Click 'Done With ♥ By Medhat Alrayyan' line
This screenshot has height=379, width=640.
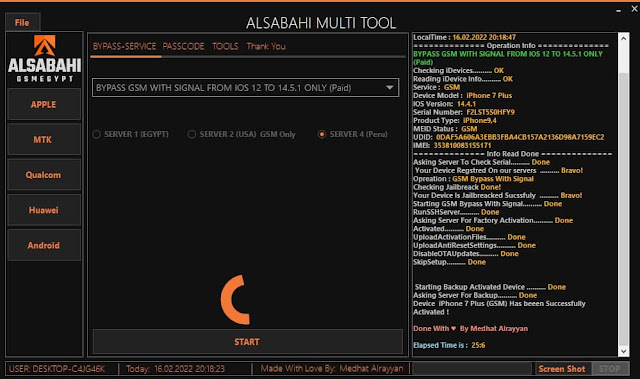click(470, 328)
